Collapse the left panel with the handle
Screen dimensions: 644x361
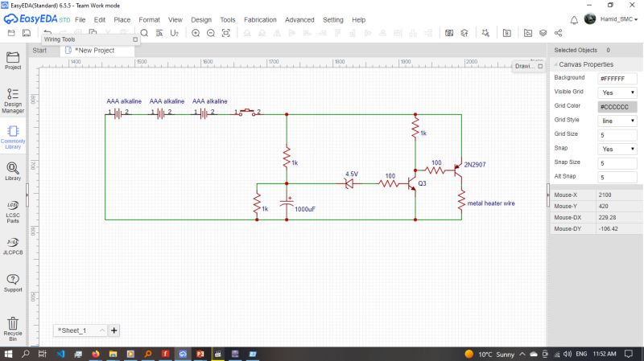click(x=27, y=194)
